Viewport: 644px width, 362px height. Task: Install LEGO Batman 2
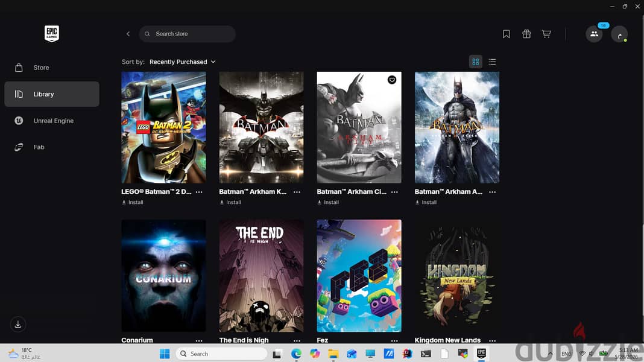(x=133, y=202)
